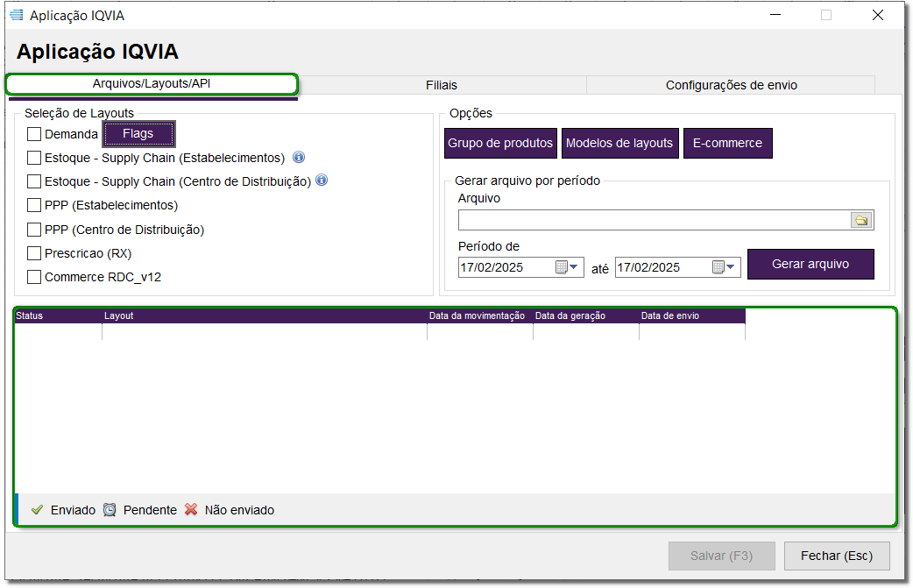Image resolution: width=913 pixels, height=588 pixels.
Task: Click the Gerar arquivo button
Action: 810,265
